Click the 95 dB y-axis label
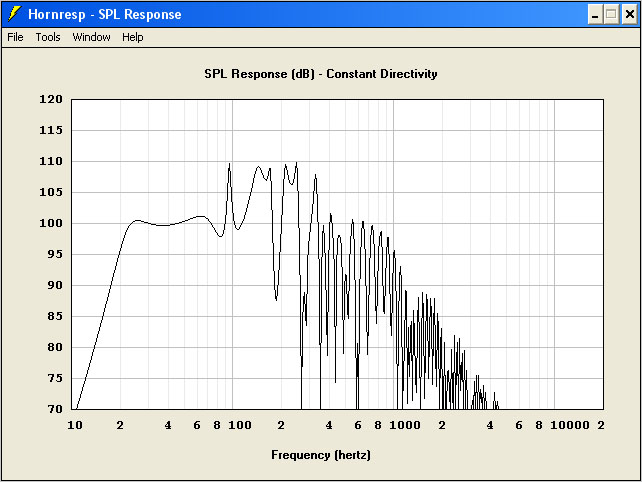 coord(55,254)
